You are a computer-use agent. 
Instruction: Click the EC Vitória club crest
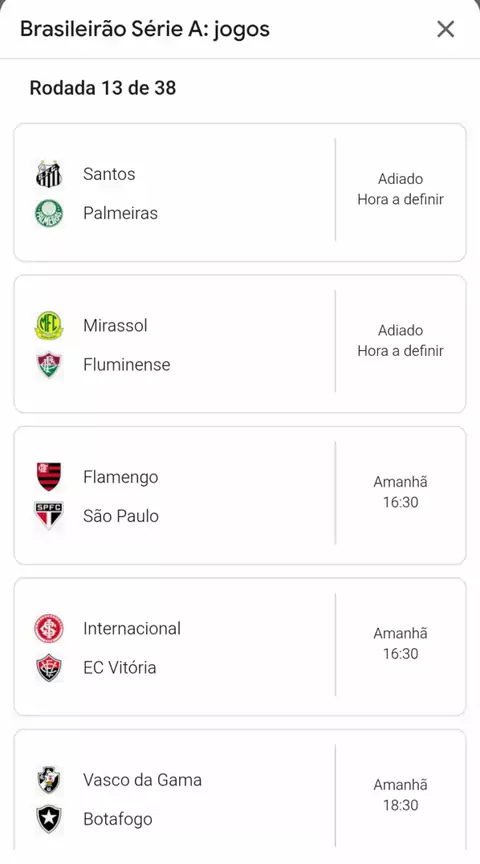49,668
